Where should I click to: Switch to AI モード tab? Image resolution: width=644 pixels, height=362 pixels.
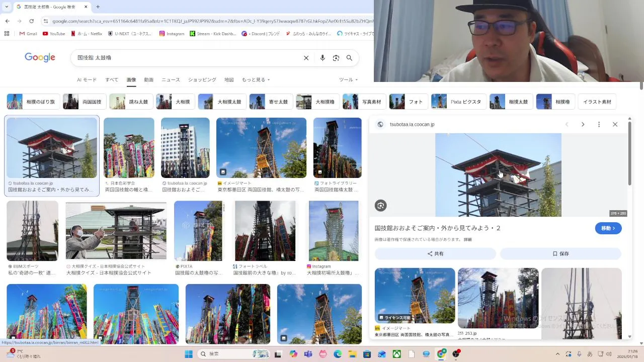point(87,80)
